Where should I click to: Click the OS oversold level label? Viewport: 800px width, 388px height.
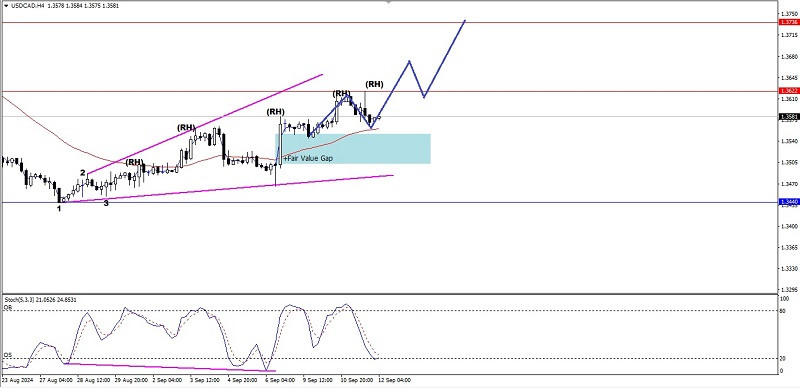(x=7, y=354)
